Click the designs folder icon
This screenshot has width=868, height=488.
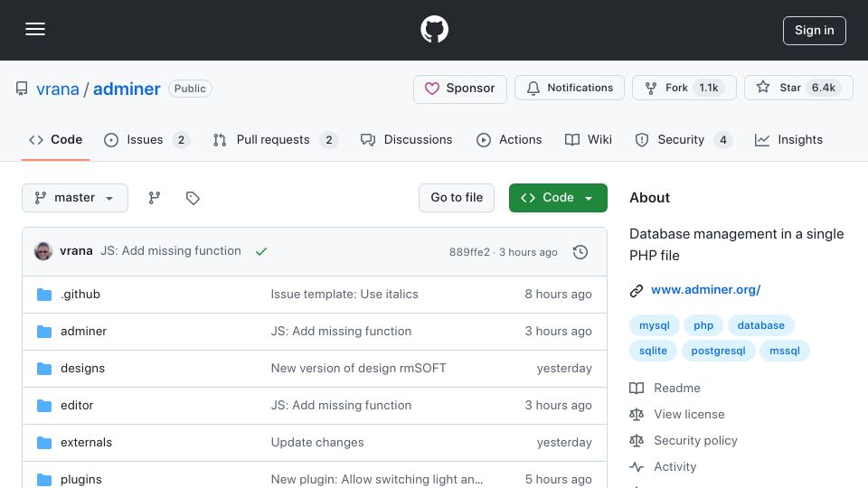[44, 369]
